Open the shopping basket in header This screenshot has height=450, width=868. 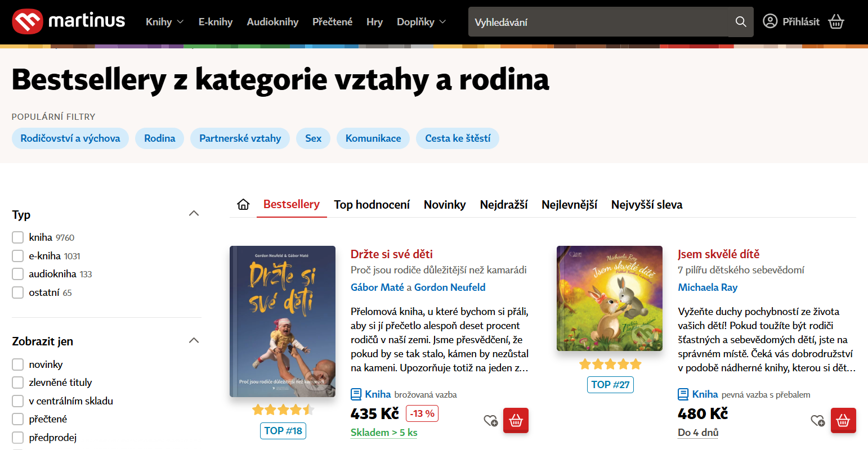point(836,21)
